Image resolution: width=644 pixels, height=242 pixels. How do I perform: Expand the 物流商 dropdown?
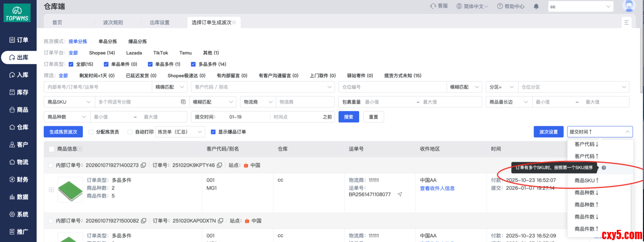[258, 102]
